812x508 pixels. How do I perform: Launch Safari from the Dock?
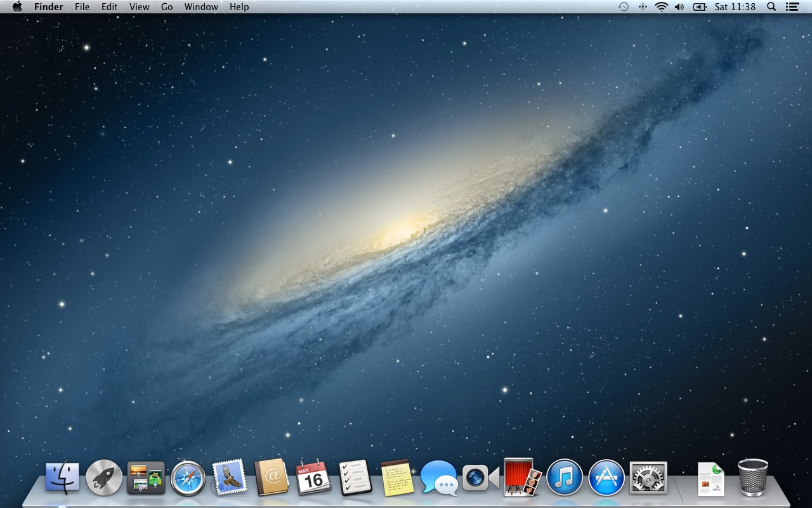pyautogui.click(x=187, y=476)
